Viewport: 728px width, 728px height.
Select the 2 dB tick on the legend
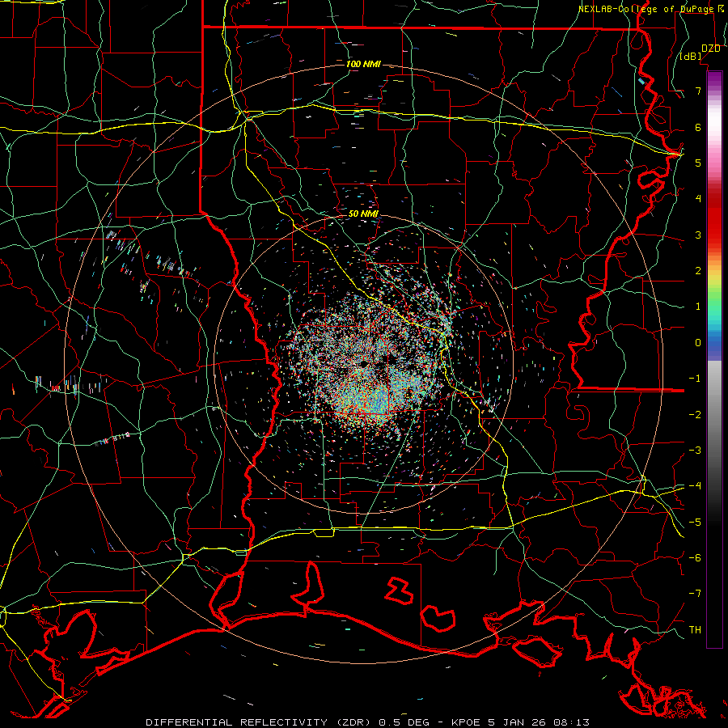tap(698, 271)
